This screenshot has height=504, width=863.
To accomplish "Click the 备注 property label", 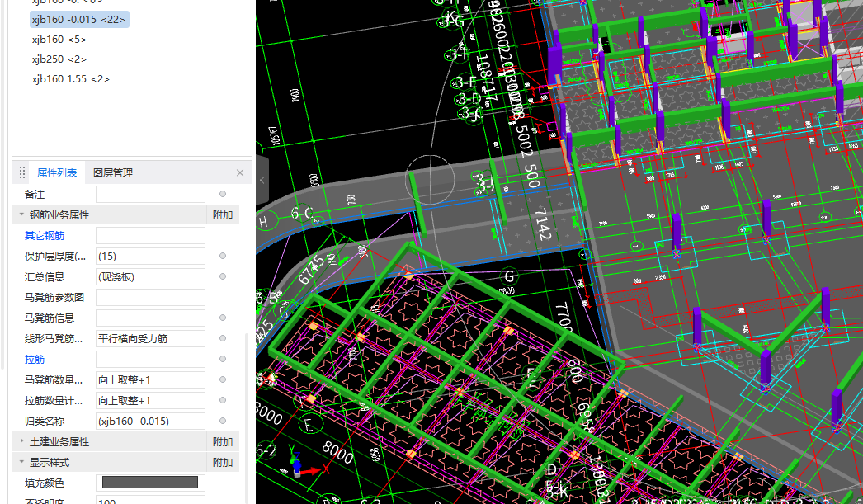I will pyautogui.click(x=34, y=194).
